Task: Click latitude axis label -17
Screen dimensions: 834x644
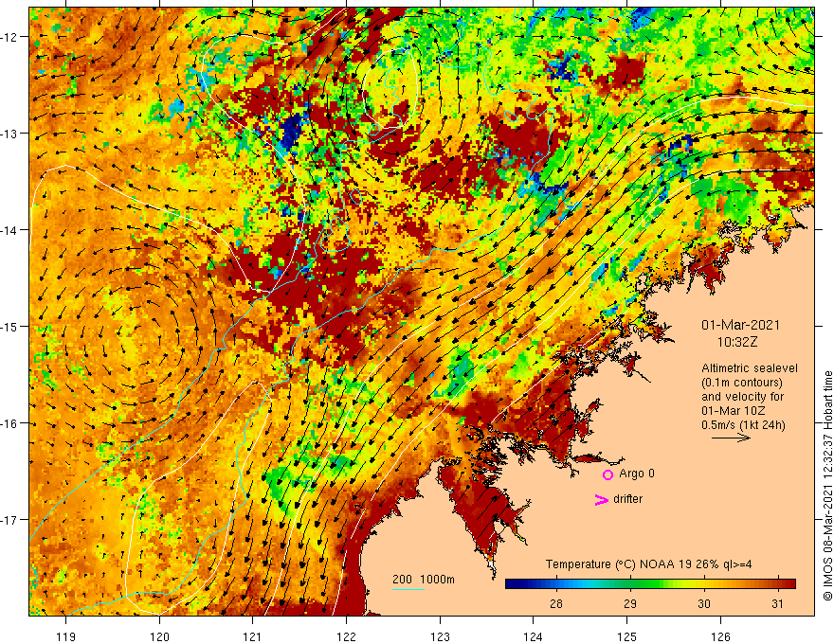Action: pyautogui.click(x=9, y=520)
